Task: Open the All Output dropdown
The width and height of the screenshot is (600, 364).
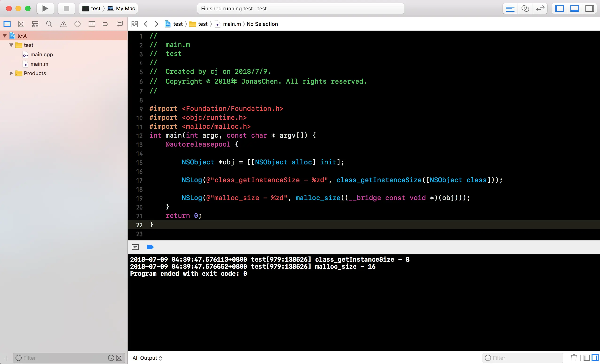Action: 147,358
